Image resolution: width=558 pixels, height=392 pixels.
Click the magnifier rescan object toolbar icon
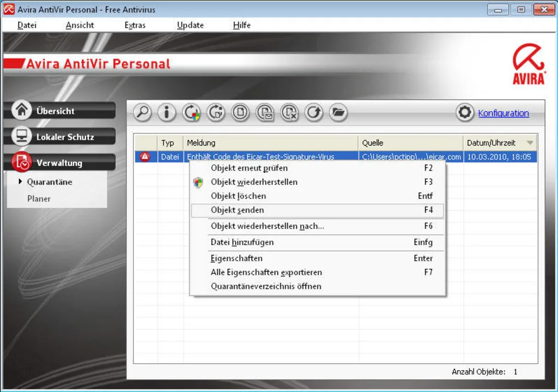(142, 113)
